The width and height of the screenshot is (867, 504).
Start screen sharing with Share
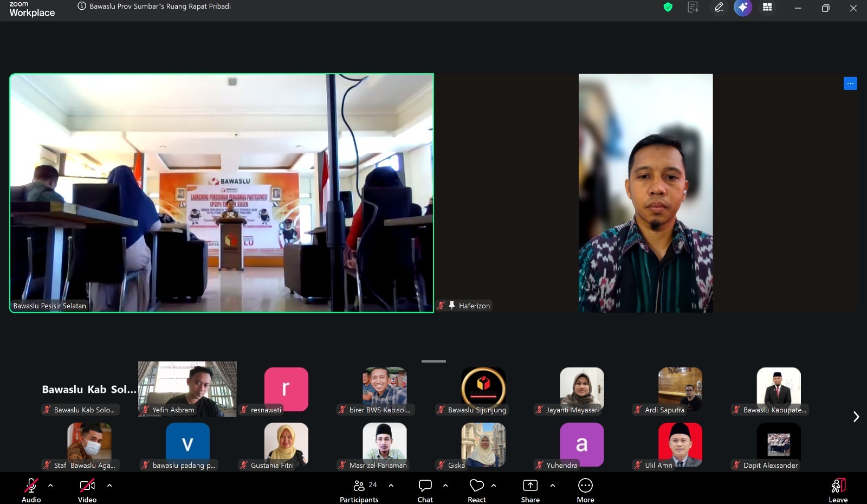(x=530, y=490)
